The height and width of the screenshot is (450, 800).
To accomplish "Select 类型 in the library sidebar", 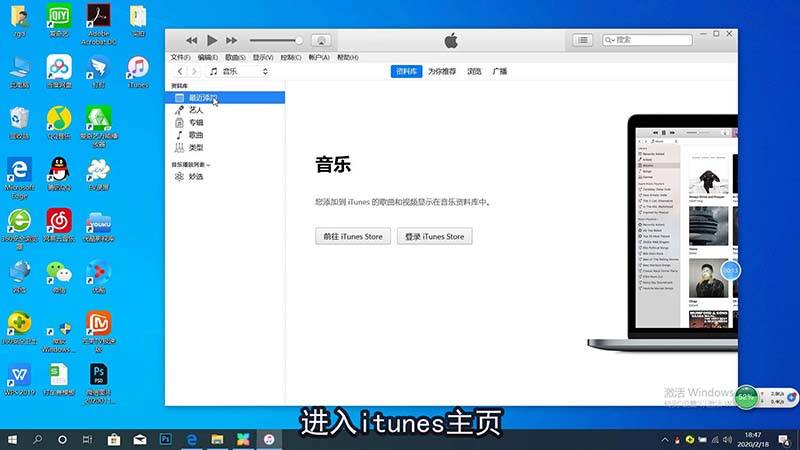I will (225, 148).
